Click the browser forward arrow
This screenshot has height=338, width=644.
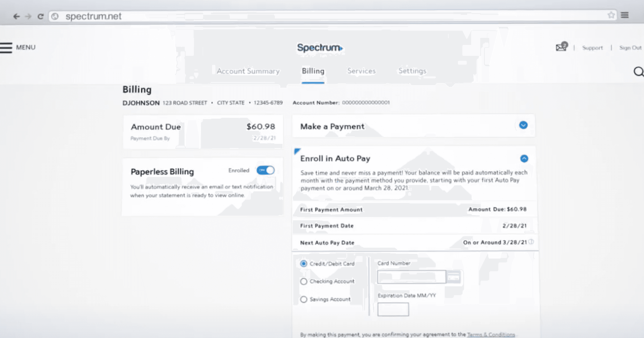(28, 17)
